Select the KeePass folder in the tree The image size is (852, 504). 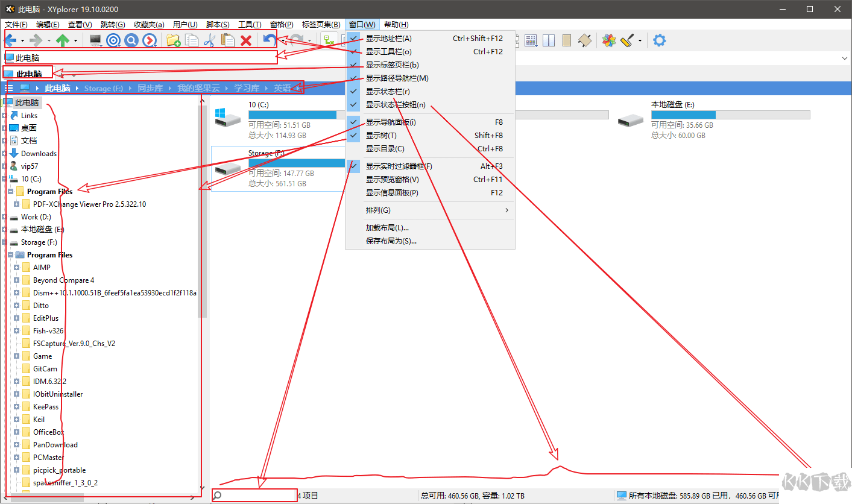(x=46, y=407)
